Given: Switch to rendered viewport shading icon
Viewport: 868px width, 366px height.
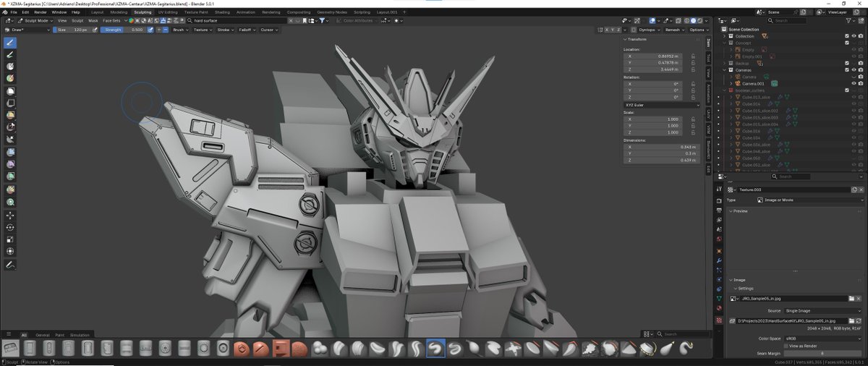Looking at the screenshot, I should (699, 21).
